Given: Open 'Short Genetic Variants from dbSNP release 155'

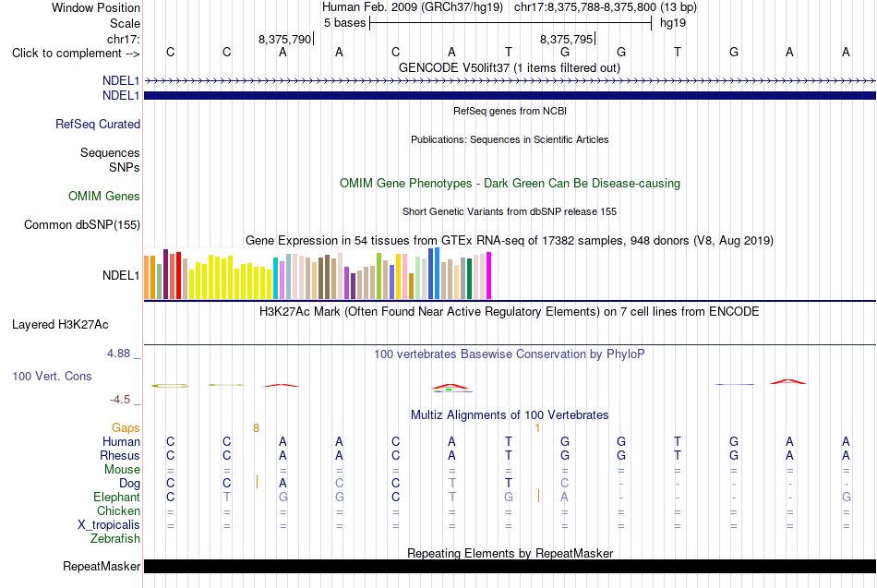Looking at the screenshot, I should 510,211.
